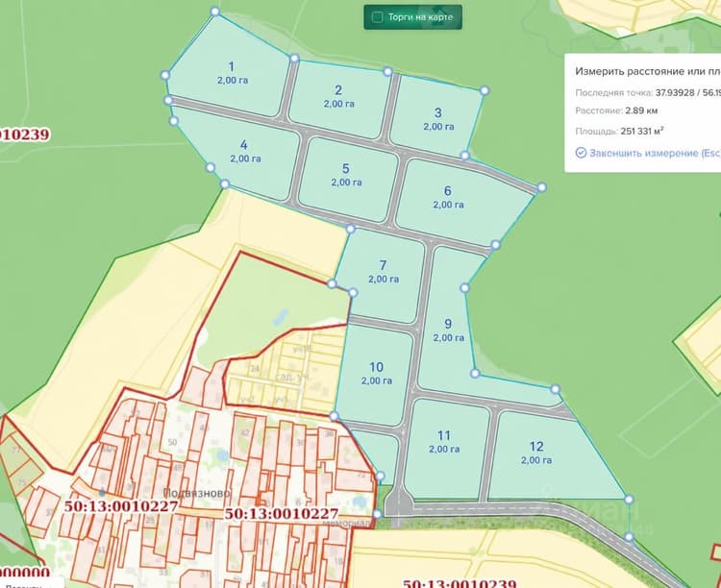The height and width of the screenshot is (588, 721).
Task: Enable the 'Торги на карте' checkbox
Action: [x=377, y=17]
